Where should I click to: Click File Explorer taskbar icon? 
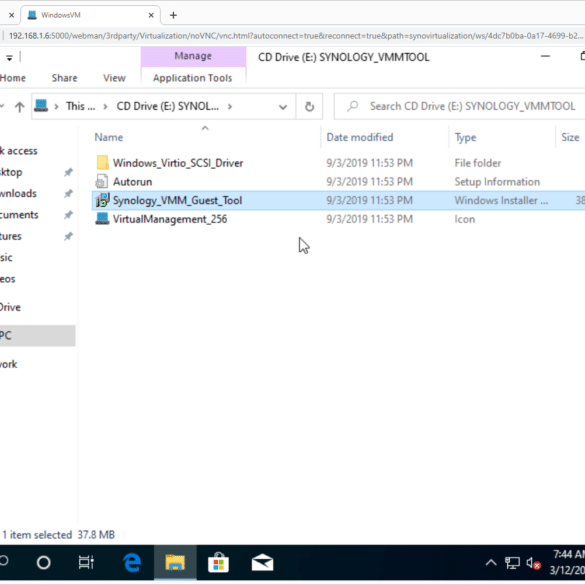(175, 563)
